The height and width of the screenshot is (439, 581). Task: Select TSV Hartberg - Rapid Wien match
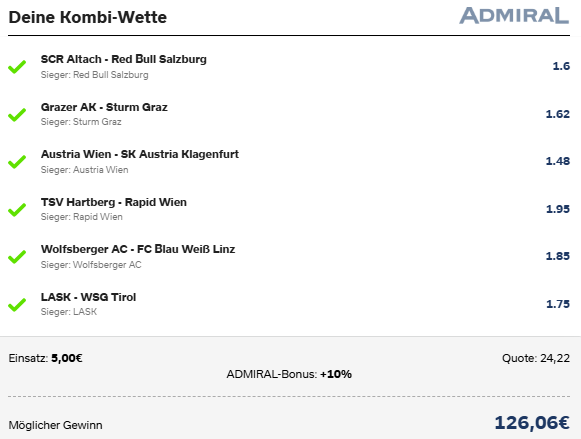[x=114, y=202]
